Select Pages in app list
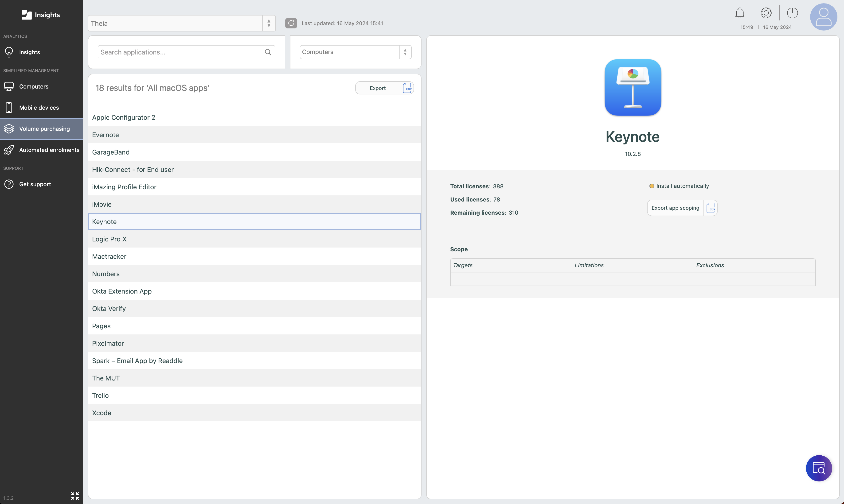Viewport: 844px width, 504px height. point(254,326)
